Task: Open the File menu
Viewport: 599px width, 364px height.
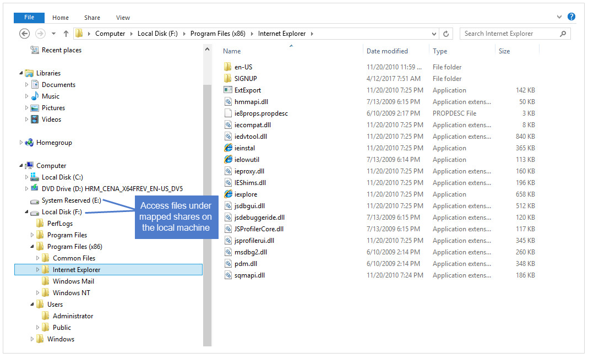Action: (x=29, y=18)
